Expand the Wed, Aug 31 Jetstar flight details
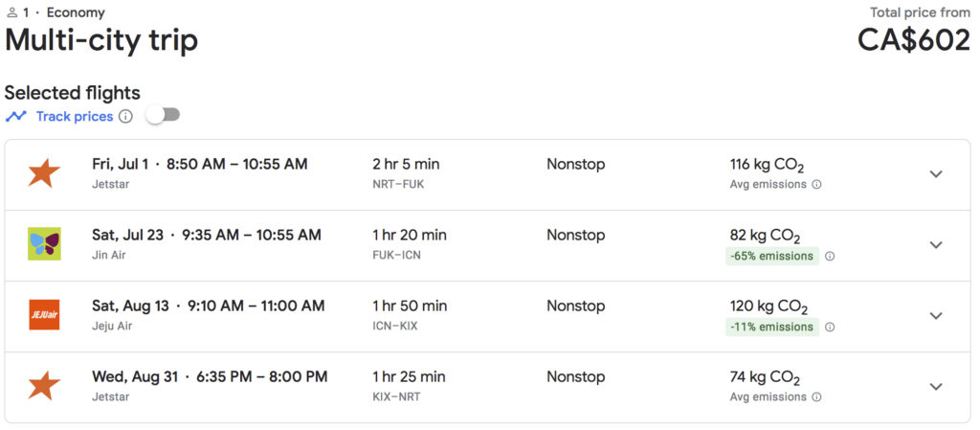The height and width of the screenshot is (430, 980). pos(936,386)
